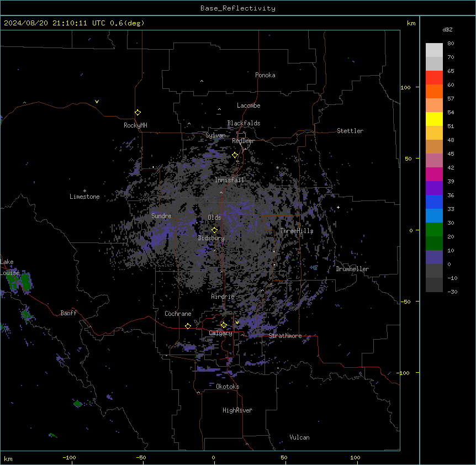Click the bright green dBZ legend swatch
The width and height of the screenshot is (476, 465).
(434, 230)
